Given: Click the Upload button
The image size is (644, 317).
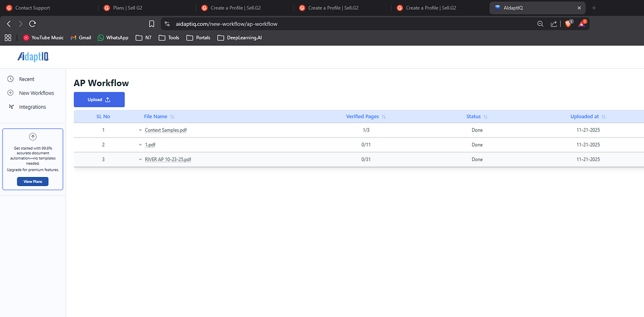Looking at the screenshot, I should click(99, 99).
